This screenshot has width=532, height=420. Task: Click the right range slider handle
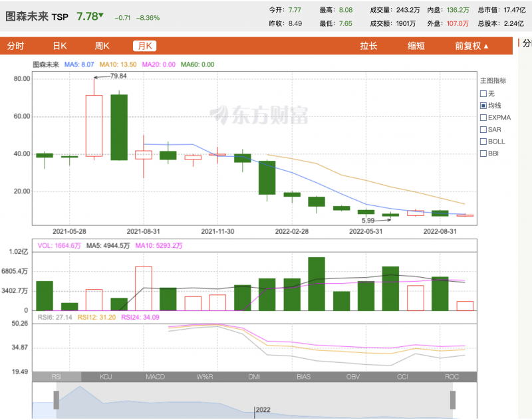(x=453, y=400)
